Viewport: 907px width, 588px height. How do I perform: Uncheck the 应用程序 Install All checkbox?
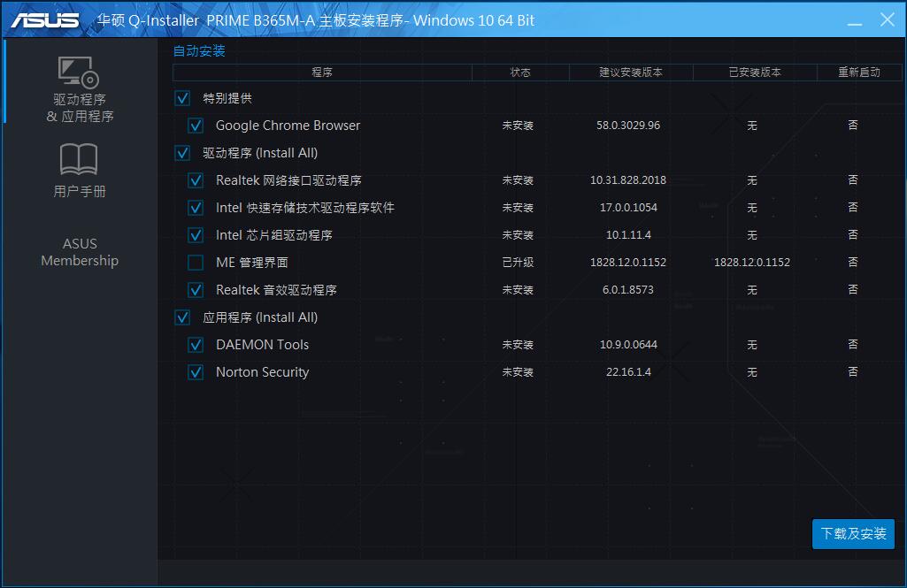click(x=182, y=317)
